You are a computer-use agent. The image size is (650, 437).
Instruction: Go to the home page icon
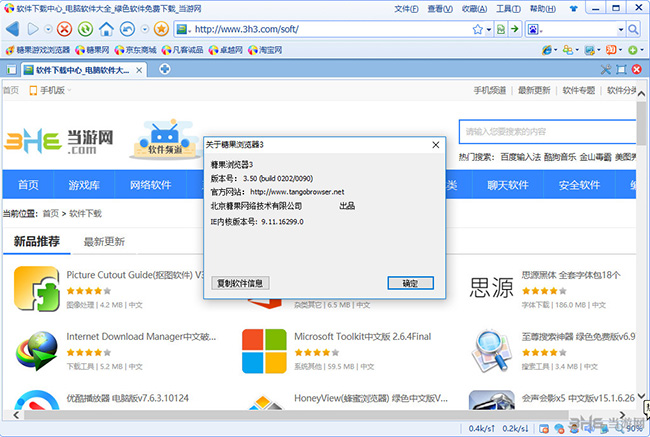click(107, 29)
